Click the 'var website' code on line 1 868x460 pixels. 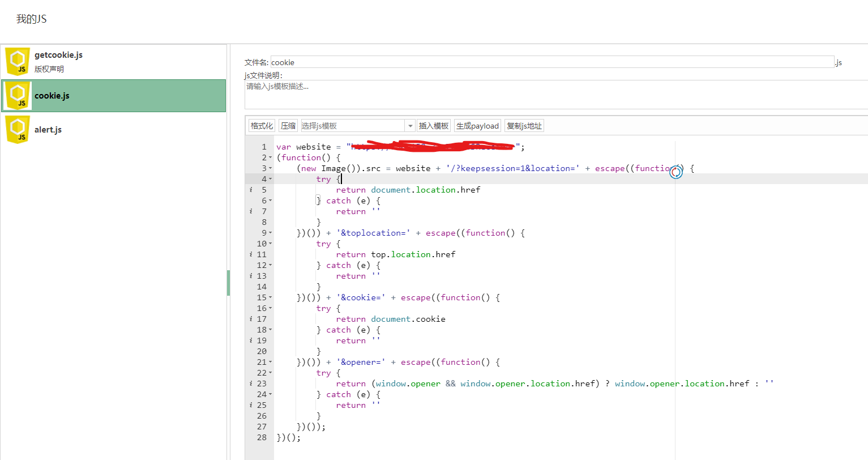(303, 147)
